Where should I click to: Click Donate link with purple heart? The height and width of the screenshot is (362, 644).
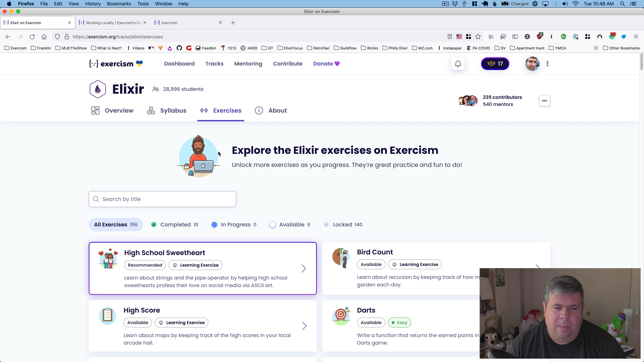point(327,64)
